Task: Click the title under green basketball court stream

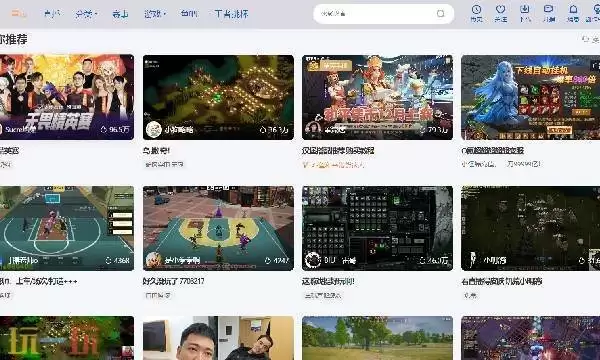Action: point(39,281)
